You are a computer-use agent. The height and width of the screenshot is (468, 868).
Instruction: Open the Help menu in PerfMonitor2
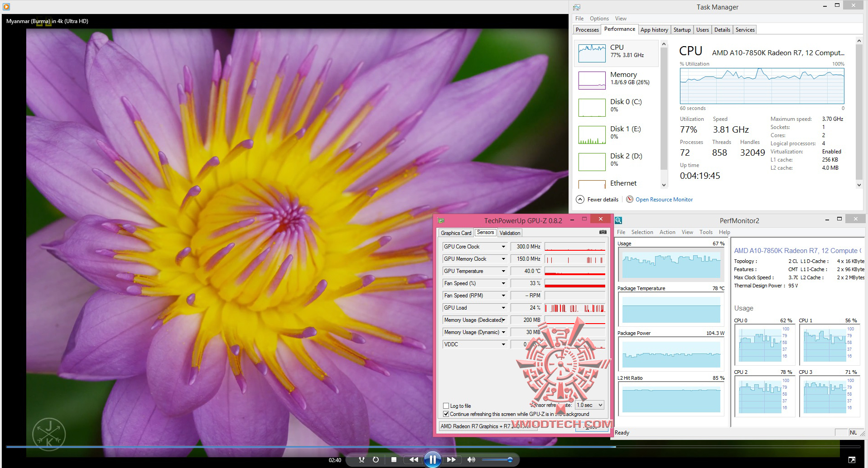click(724, 232)
